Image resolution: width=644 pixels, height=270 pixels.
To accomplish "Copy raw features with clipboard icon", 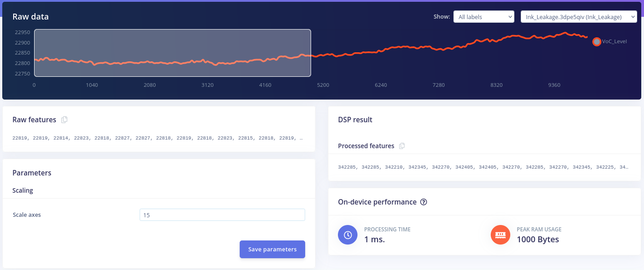I will [64, 120].
